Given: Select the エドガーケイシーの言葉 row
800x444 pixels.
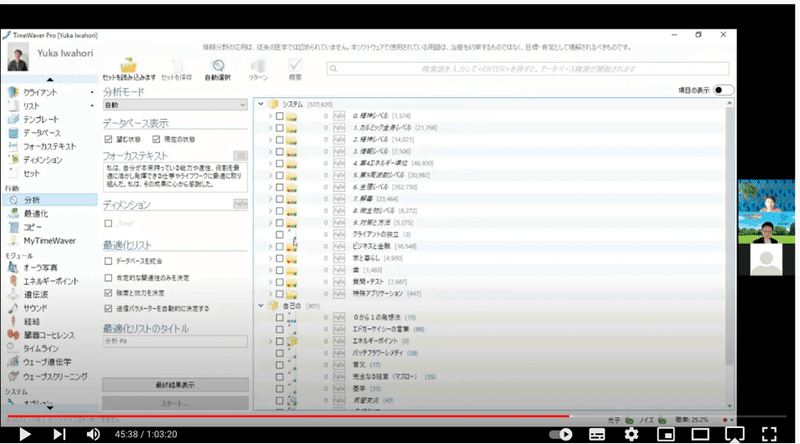Looking at the screenshot, I should point(381,329).
